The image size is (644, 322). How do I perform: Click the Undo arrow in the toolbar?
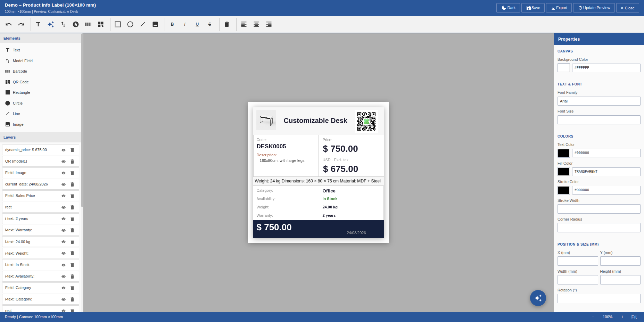pos(9,24)
